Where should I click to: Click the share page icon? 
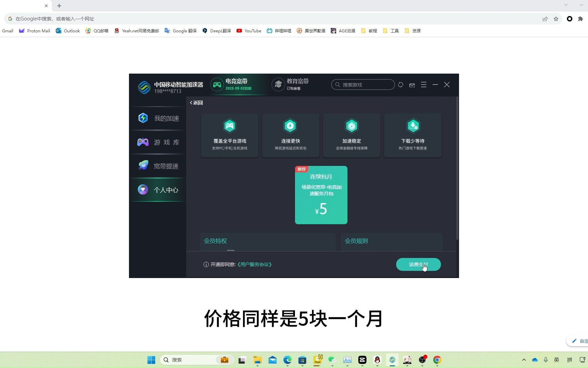[x=545, y=19]
